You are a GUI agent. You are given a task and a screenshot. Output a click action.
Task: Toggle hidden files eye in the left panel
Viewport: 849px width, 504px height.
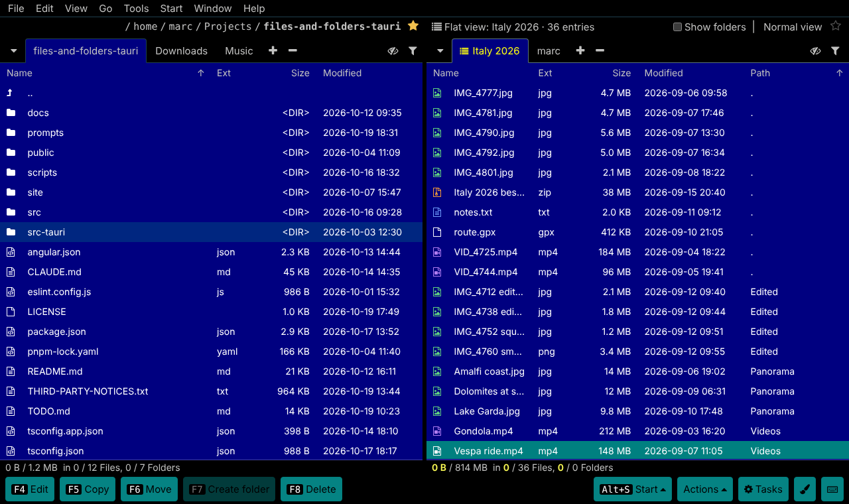(393, 50)
